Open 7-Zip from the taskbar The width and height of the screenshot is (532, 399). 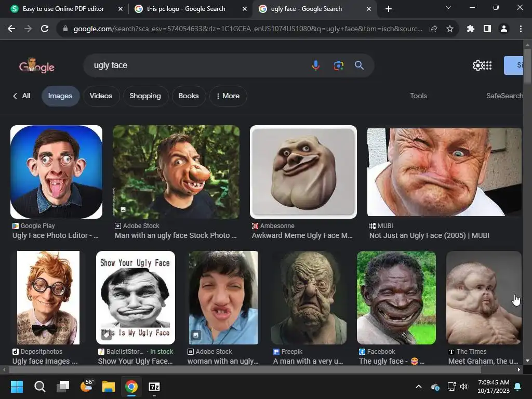tap(154, 387)
